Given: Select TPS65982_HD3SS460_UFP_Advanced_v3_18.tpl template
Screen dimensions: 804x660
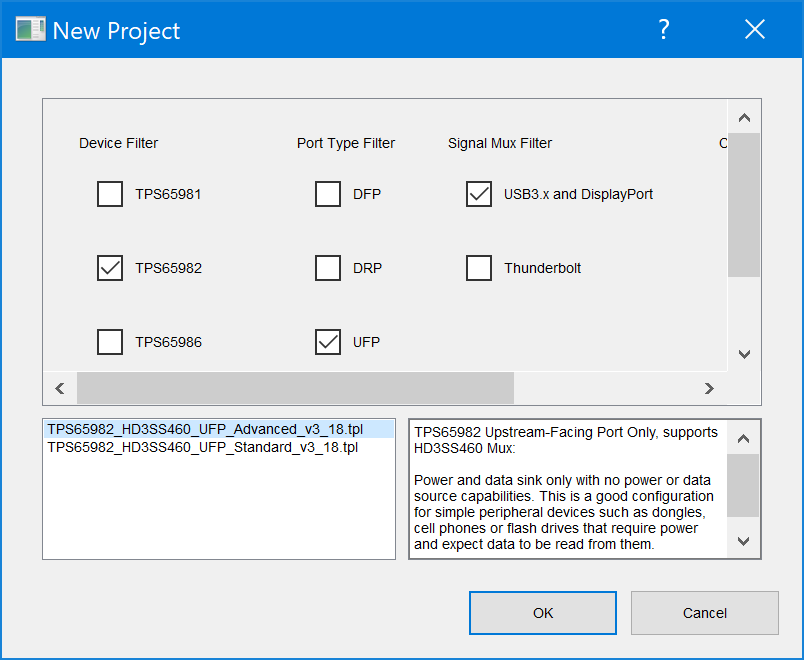Looking at the screenshot, I should coord(205,429).
